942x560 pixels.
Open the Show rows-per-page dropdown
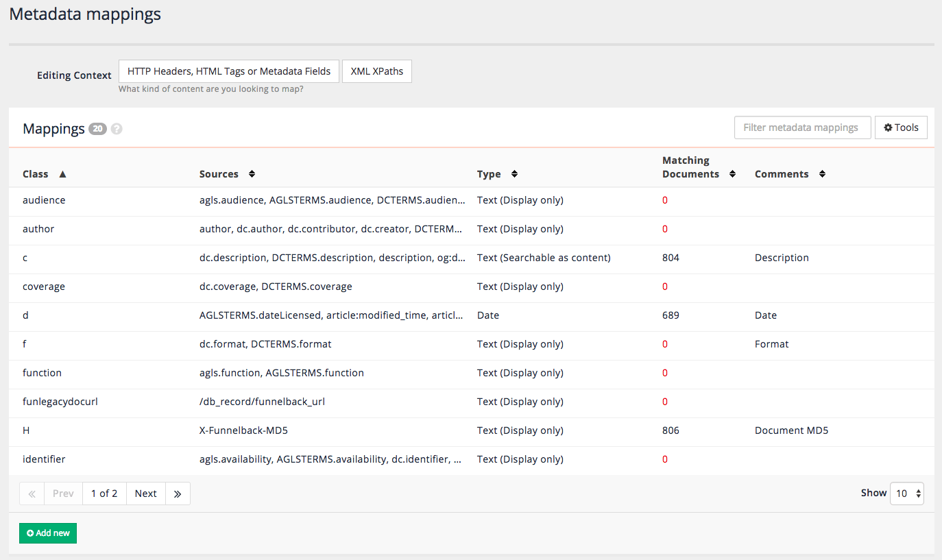[x=906, y=493]
